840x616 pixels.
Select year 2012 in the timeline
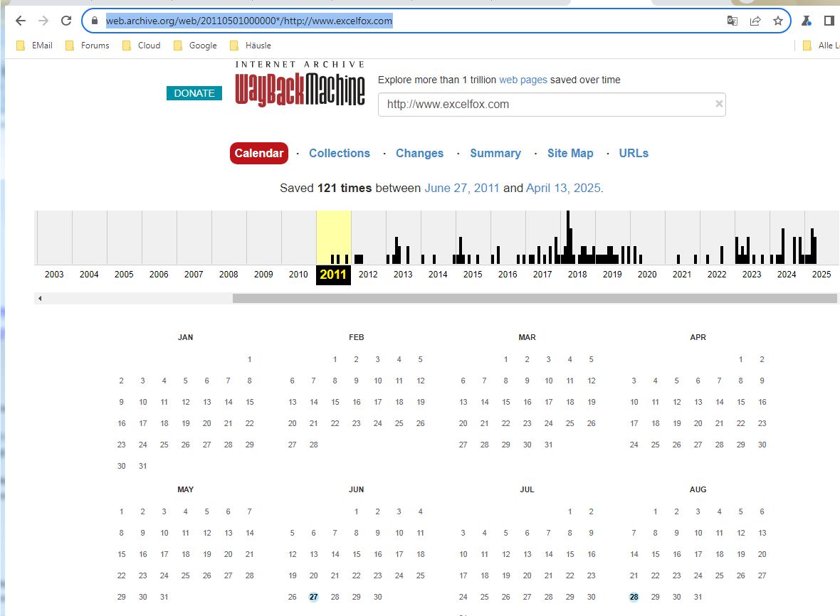[368, 274]
